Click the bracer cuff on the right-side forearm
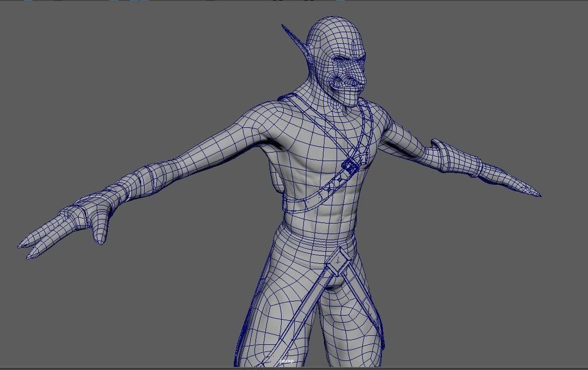This screenshot has height=370, width=588. coord(451,157)
